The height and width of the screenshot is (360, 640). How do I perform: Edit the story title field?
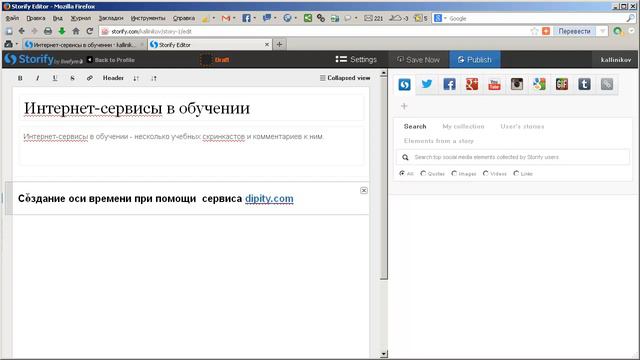click(x=191, y=108)
